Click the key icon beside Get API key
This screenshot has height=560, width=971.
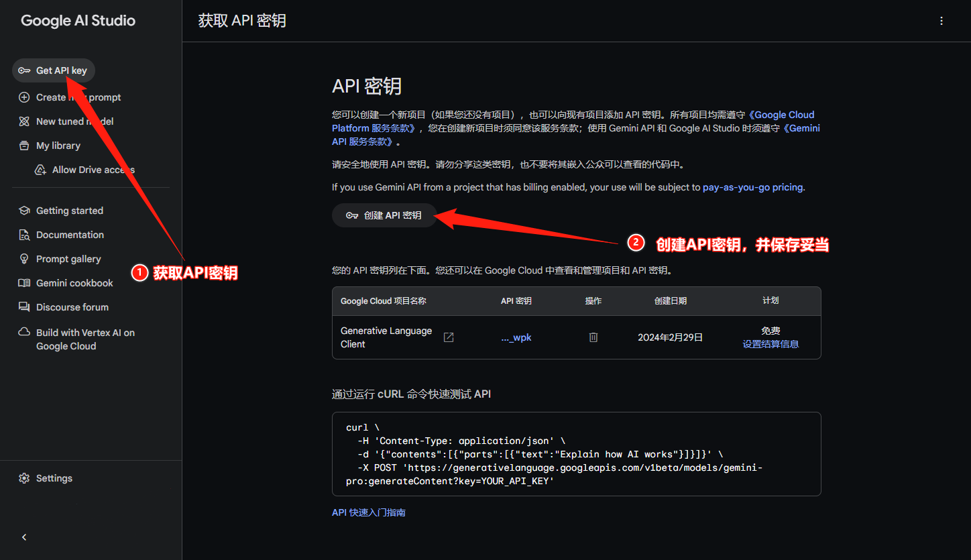(24, 70)
